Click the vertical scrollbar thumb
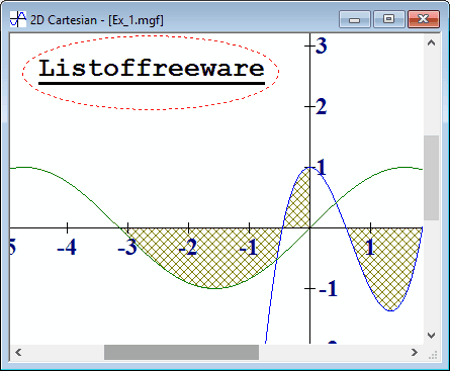450x371 pixels. 431,177
